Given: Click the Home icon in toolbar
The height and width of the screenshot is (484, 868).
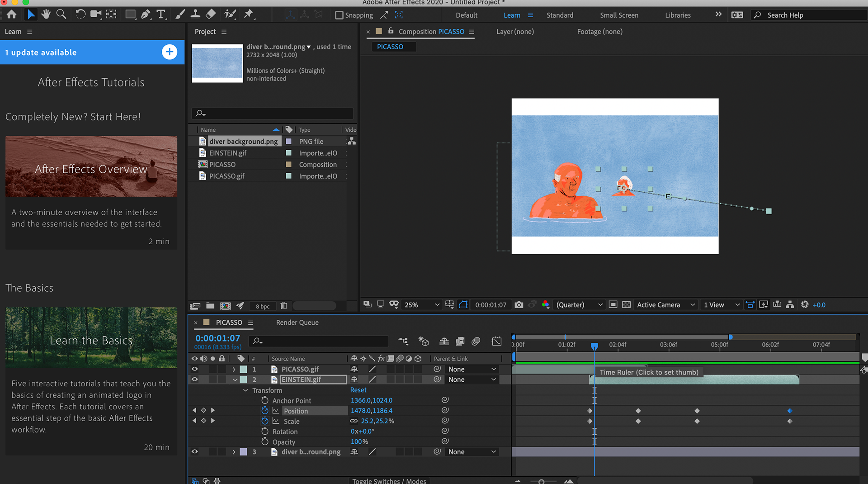Looking at the screenshot, I should 12,14.
